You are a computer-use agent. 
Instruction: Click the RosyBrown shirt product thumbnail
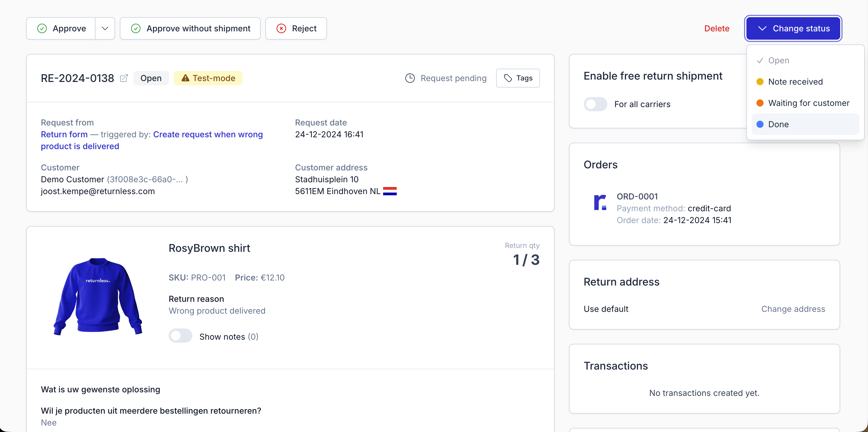click(98, 296)
